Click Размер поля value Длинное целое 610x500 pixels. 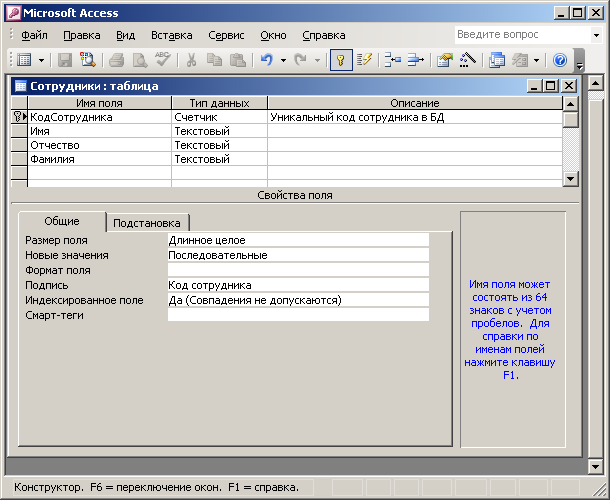point(298,240)
